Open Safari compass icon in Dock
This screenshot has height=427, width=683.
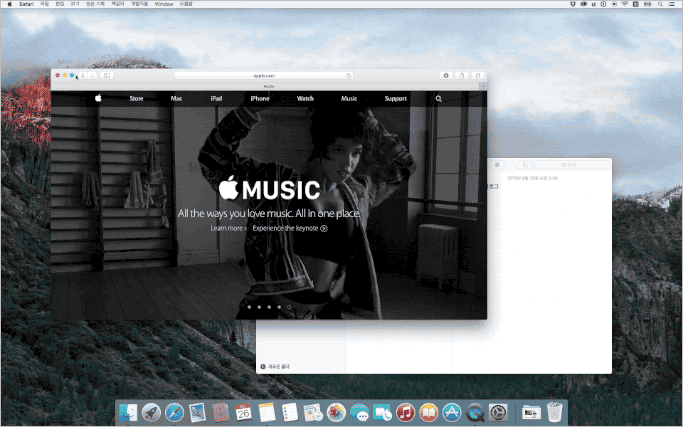coord(174,412)
